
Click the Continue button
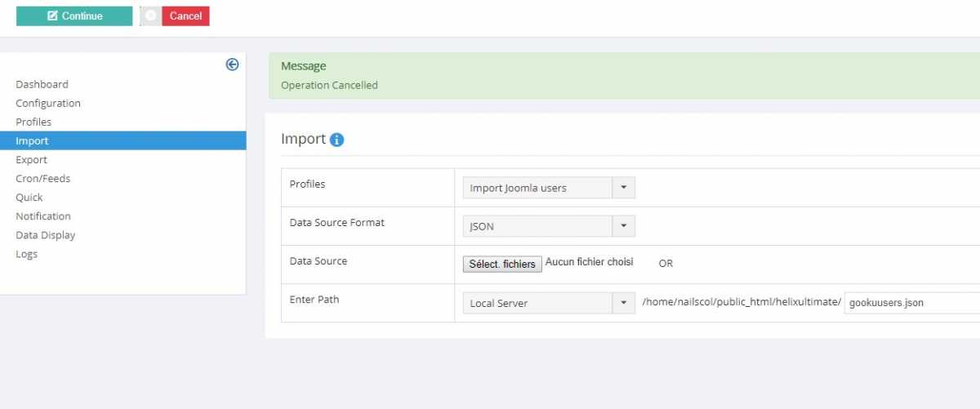click(x=74, y=16)
